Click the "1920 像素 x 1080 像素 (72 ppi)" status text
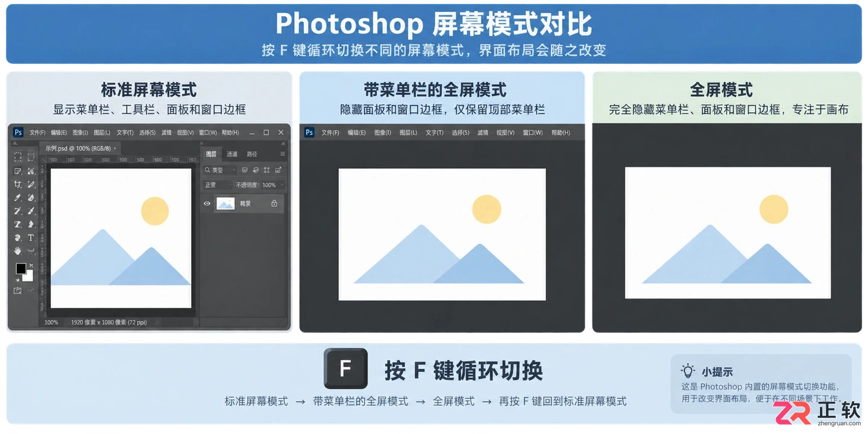868x434 pixels. tap(109, 322)
